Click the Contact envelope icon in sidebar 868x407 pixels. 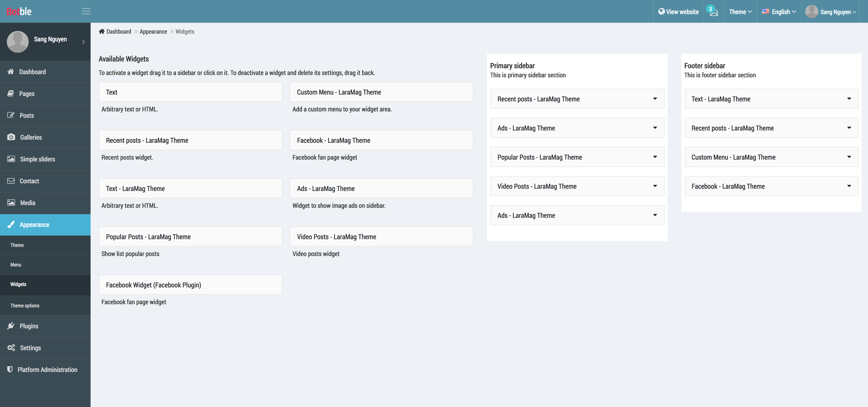point(11,181)
